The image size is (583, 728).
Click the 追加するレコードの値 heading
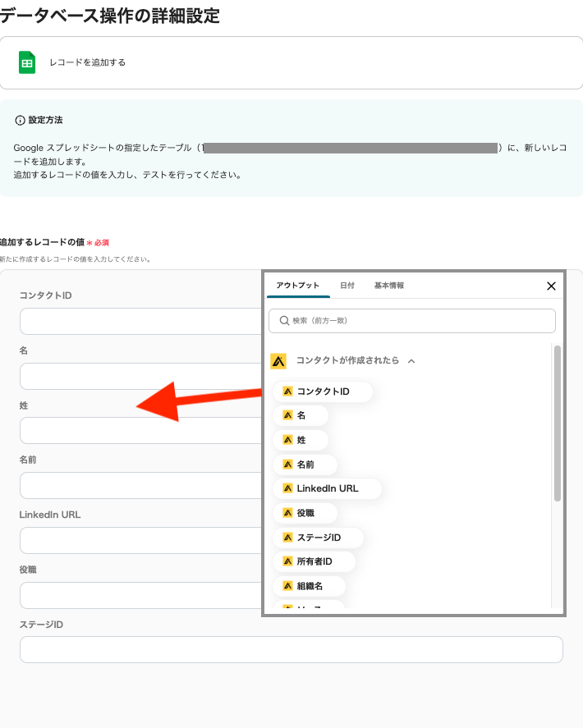[42, 242]
